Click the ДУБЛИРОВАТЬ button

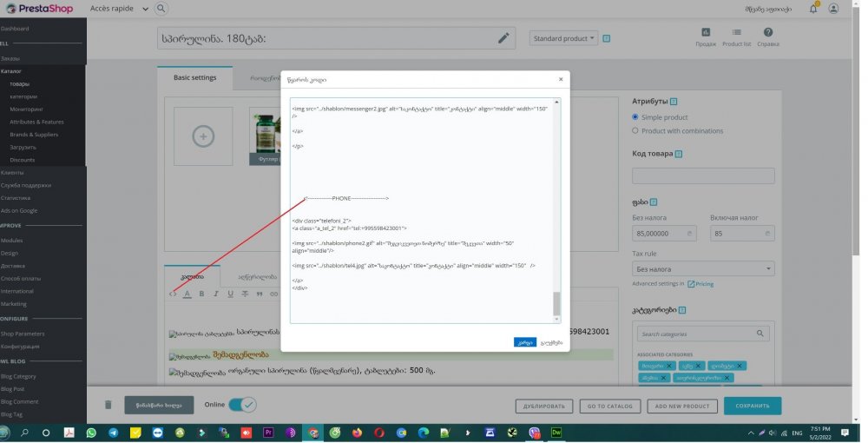tap(543, 406)
